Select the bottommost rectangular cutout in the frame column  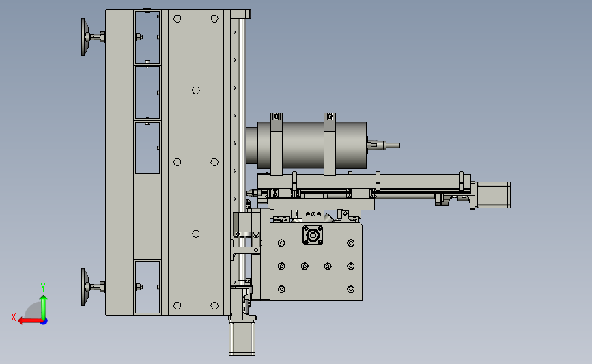pyautogui.click(x=147, y=287)
